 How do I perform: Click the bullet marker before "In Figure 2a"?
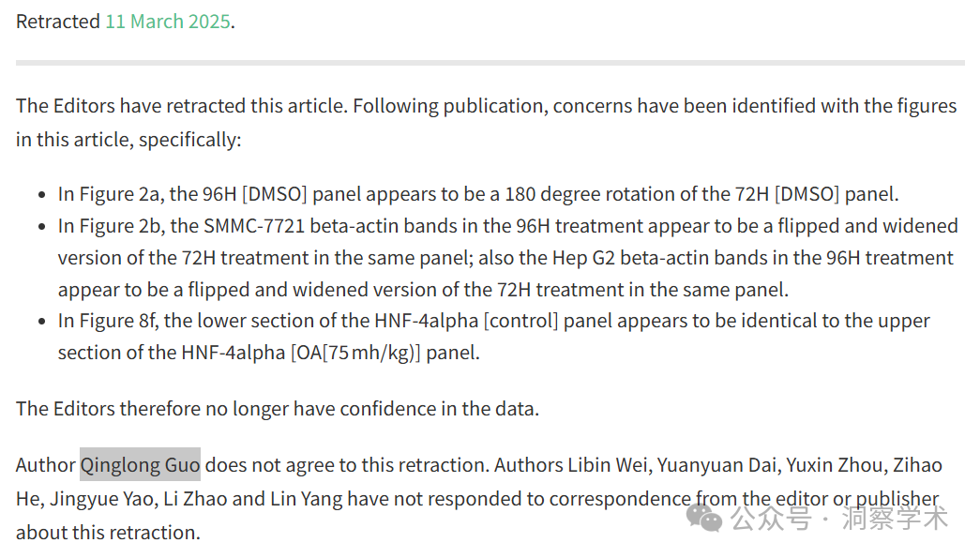click(x=42, y=195)
